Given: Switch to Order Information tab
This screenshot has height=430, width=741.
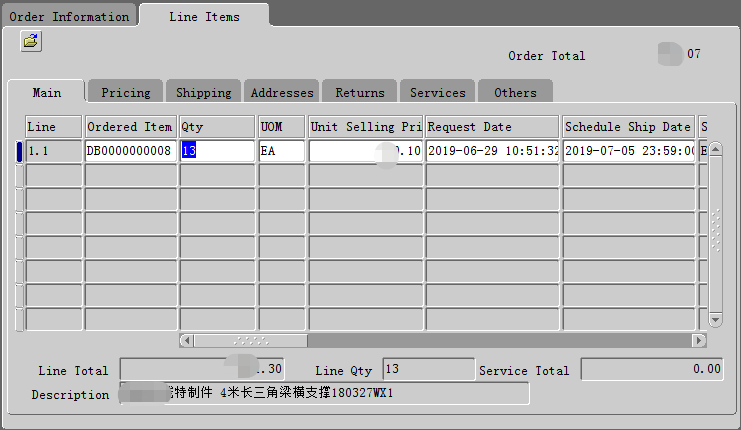Looking at the screenshot, I should [69, 17].
